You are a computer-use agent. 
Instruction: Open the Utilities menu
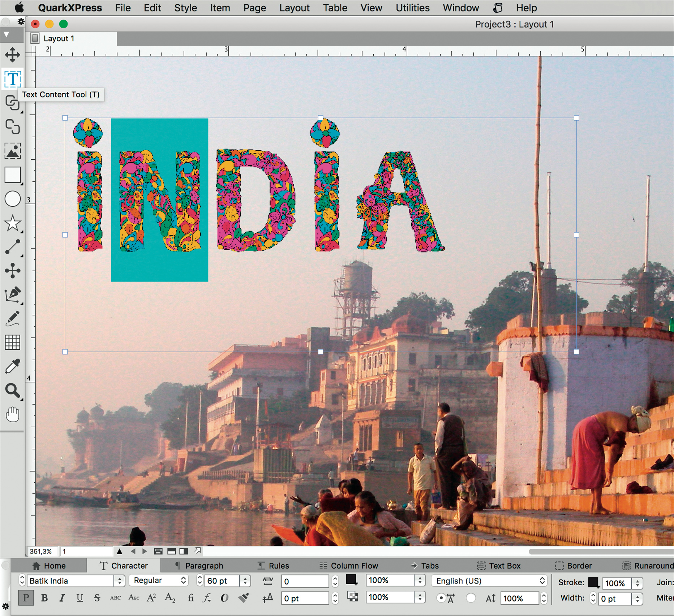(x=412, y=8)
